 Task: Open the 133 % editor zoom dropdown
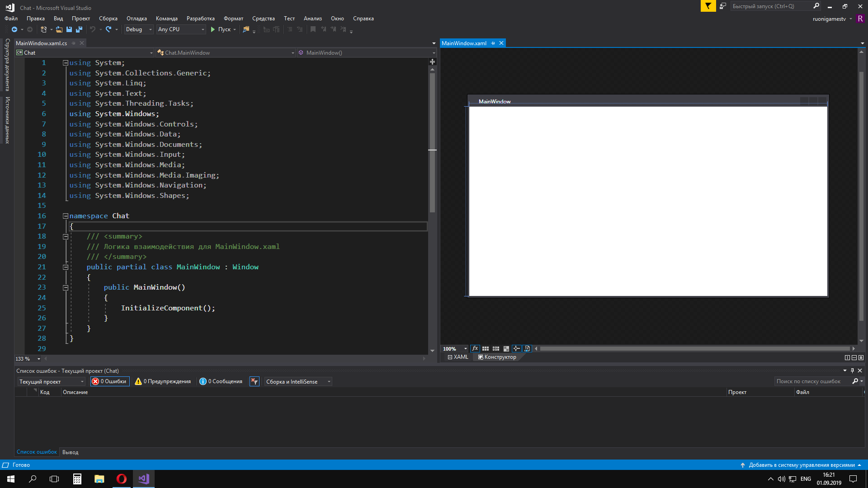28,359
